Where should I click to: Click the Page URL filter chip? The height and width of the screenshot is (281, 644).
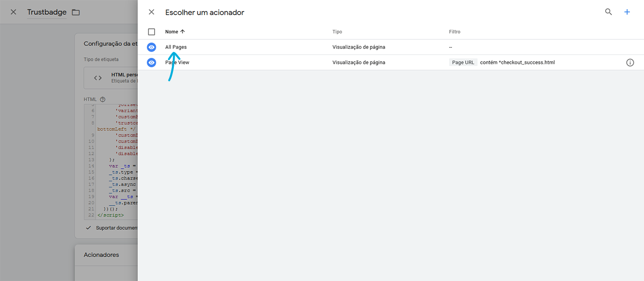click(463, 63)
